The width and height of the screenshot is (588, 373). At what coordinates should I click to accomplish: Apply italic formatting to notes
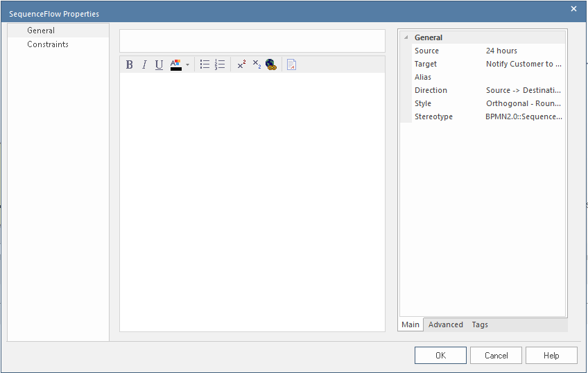(144, 65)
